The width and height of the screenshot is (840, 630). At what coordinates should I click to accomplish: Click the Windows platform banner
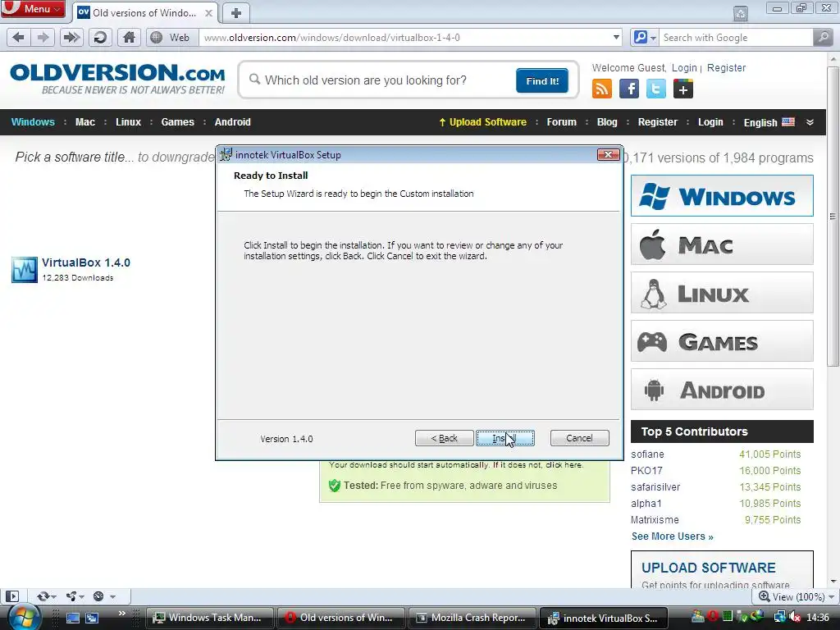[x=722, y=195]
